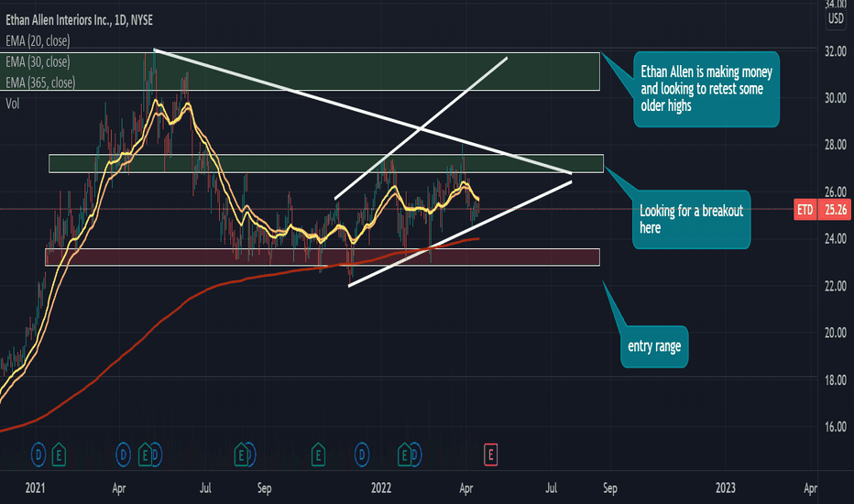The image size is (854, 504).
Task: Click the 25.26 current price label
Action: point(835,210)
